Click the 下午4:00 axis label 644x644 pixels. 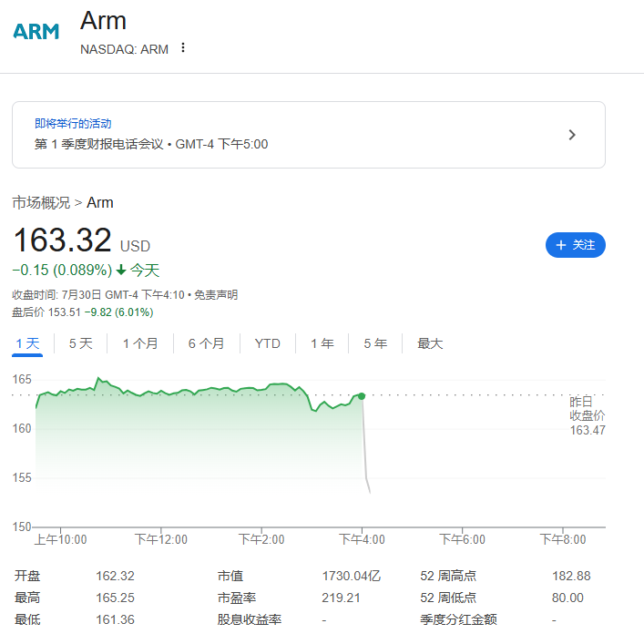pos(362,539)
